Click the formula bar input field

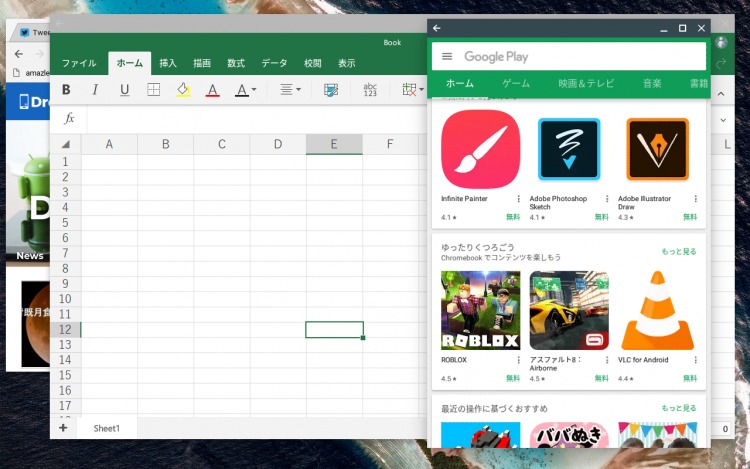[x=256, y=119]
